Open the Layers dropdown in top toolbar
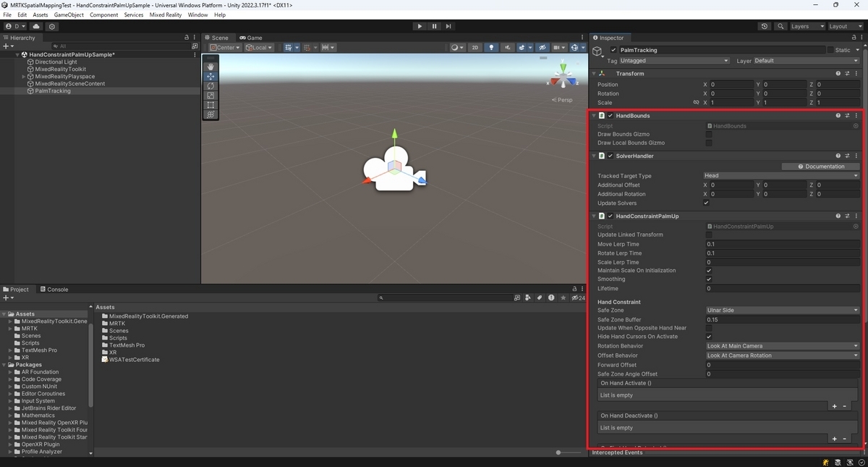 pos(807,26)
